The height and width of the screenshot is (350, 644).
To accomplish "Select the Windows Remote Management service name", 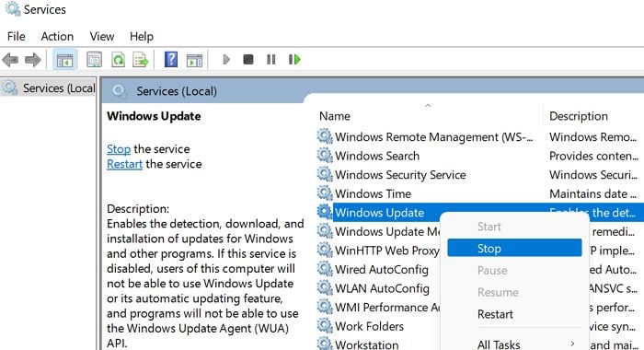I will (x=433, y=137).
